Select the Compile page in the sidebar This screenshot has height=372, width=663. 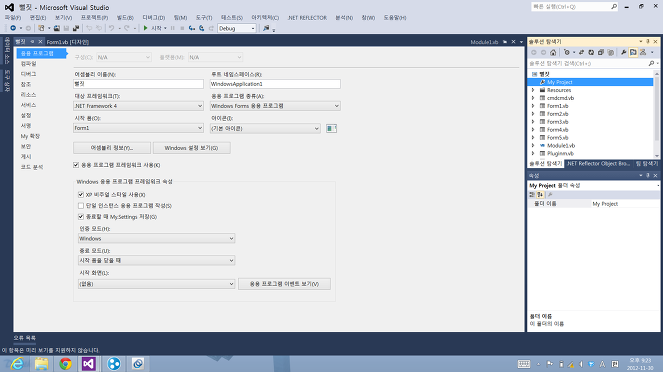(x=29, y=63)
